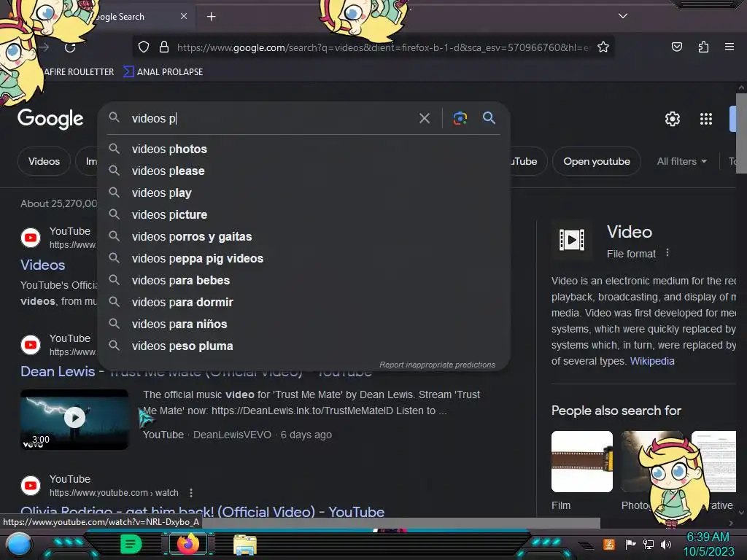The height and width of the screenshot is (560, 747).
Task: Open File Explorer from the taskbar
Action: point(245,544)
